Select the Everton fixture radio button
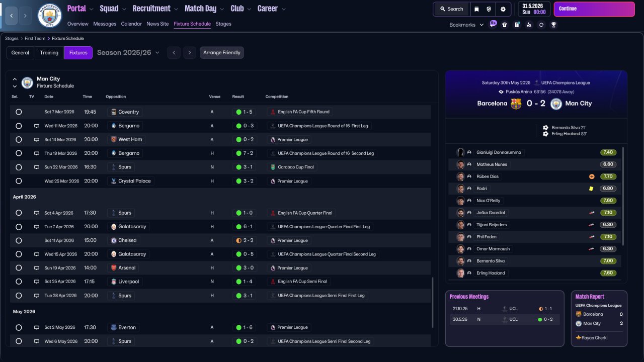 pyautogui.click(x=19, y=327)
